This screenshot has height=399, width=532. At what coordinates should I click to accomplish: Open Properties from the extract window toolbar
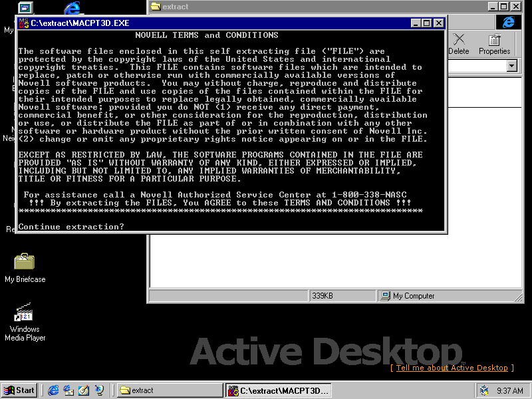(494, 44)
